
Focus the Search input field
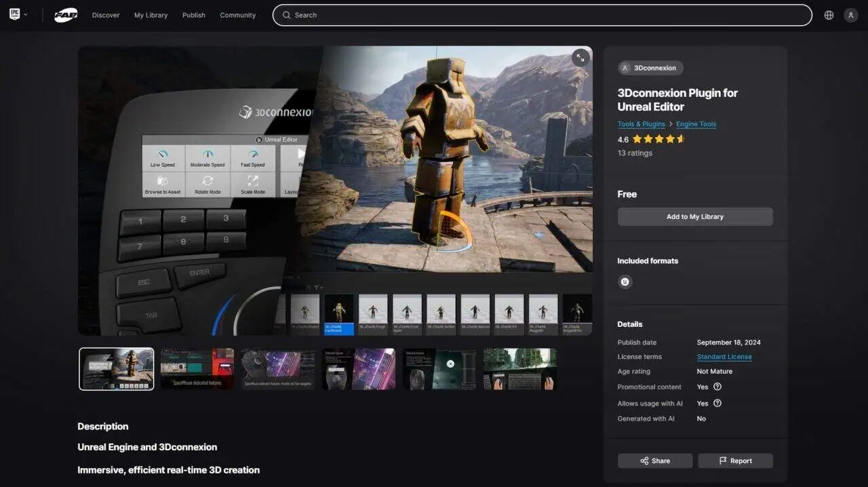pos(542,15)
